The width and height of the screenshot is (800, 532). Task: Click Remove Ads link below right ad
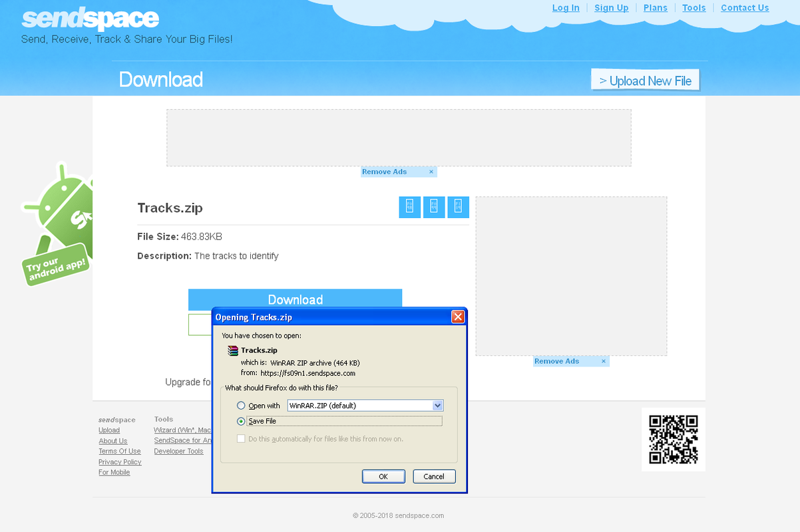556,361
